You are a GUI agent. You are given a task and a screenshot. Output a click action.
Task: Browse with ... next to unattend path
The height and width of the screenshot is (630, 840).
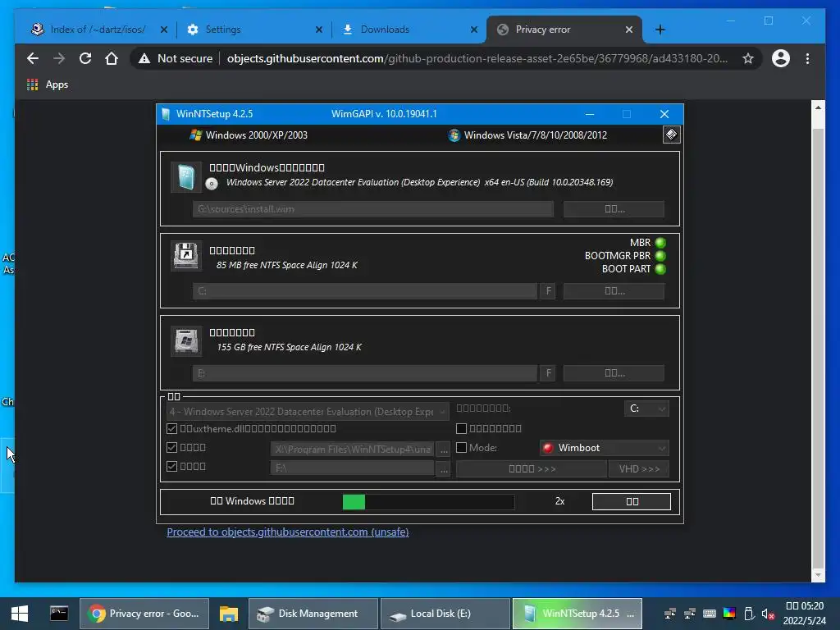444,450
